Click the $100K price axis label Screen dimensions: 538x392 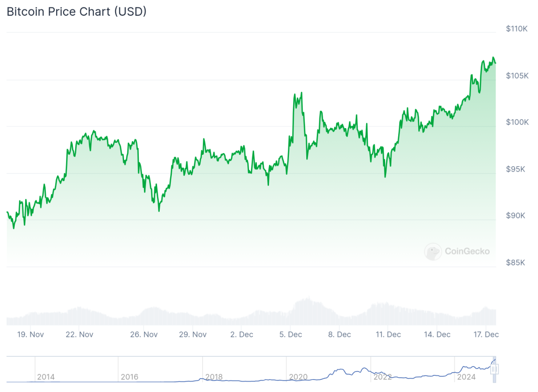pos(517,122)
